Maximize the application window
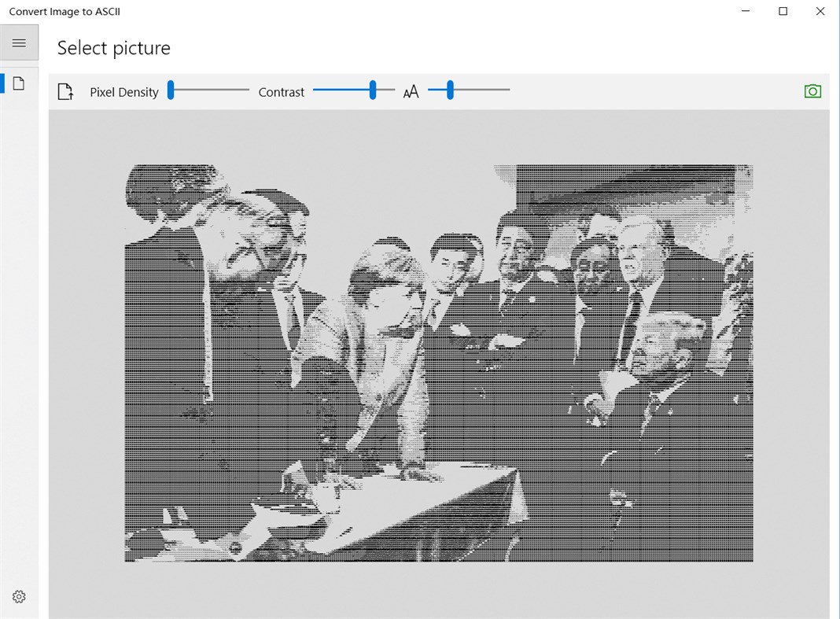 point(783,11)
